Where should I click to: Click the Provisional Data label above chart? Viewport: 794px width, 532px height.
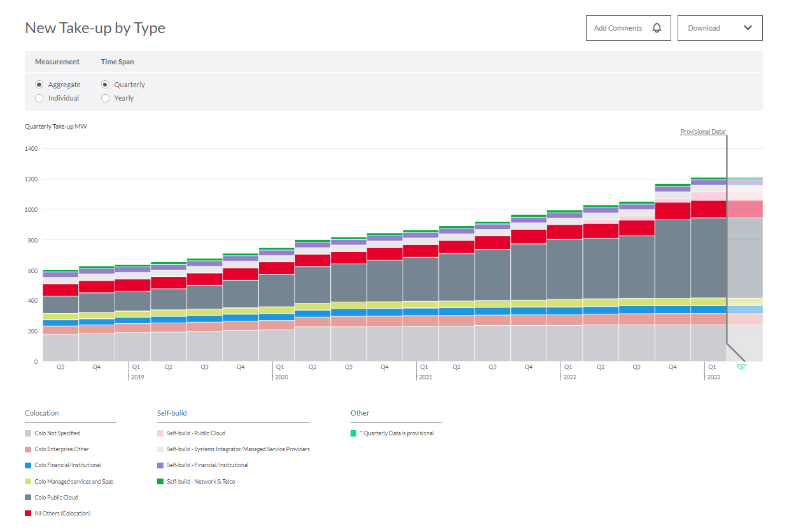click(703, 132)
